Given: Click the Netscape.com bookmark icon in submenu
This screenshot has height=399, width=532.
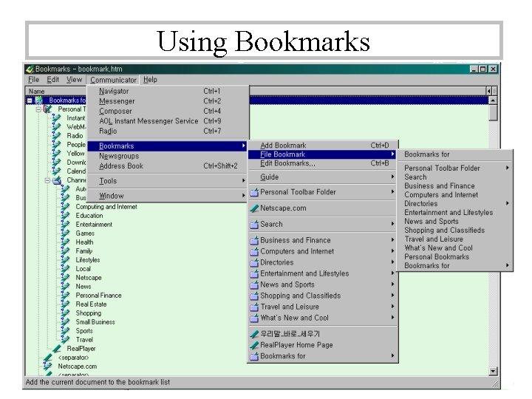Looking at the screenshot, I should pyautogui.click(x=254, y=208).
